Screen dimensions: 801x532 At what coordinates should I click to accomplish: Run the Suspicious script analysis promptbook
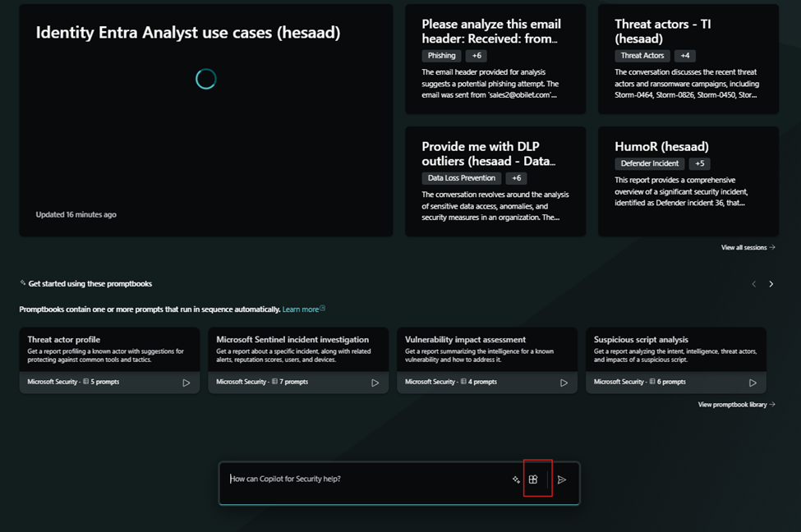[753, 383]
